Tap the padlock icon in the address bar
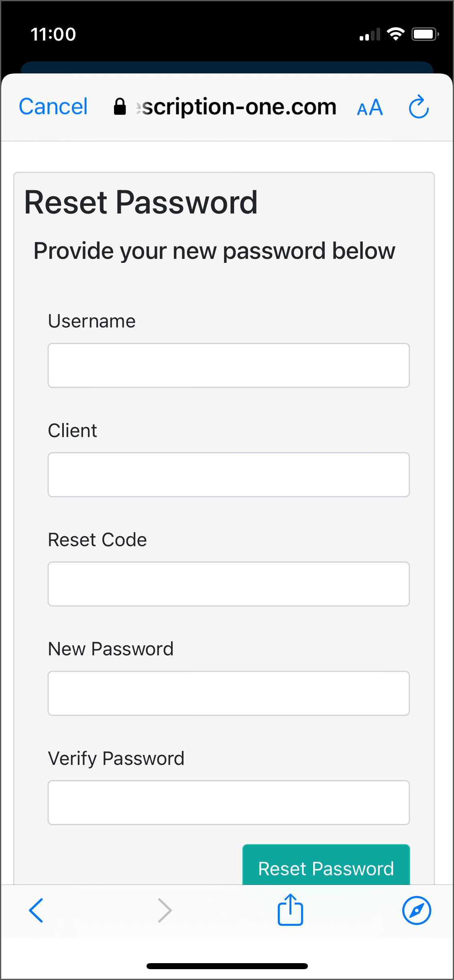Viewport: 454px width, 980px height. click(120, 107)
